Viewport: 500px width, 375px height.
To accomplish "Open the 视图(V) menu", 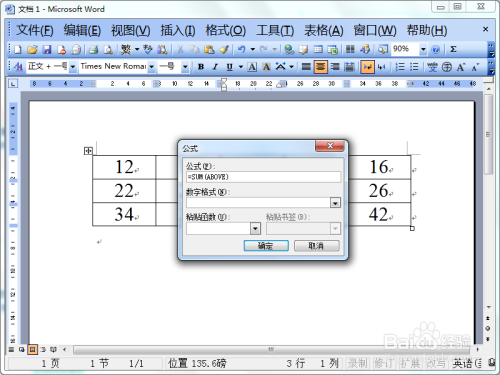I will pos(130,30).
